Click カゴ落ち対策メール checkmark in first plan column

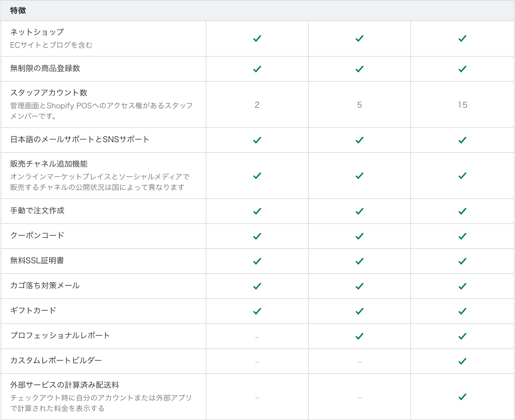257,286
